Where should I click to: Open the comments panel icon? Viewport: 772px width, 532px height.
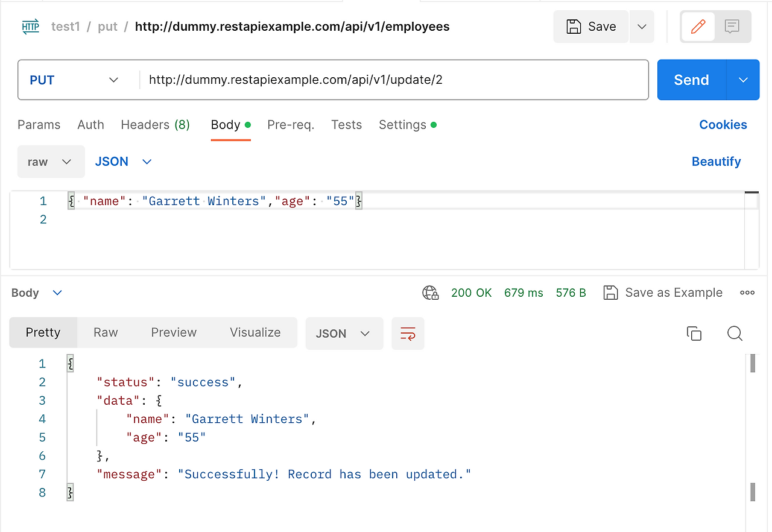click(732, 27)
